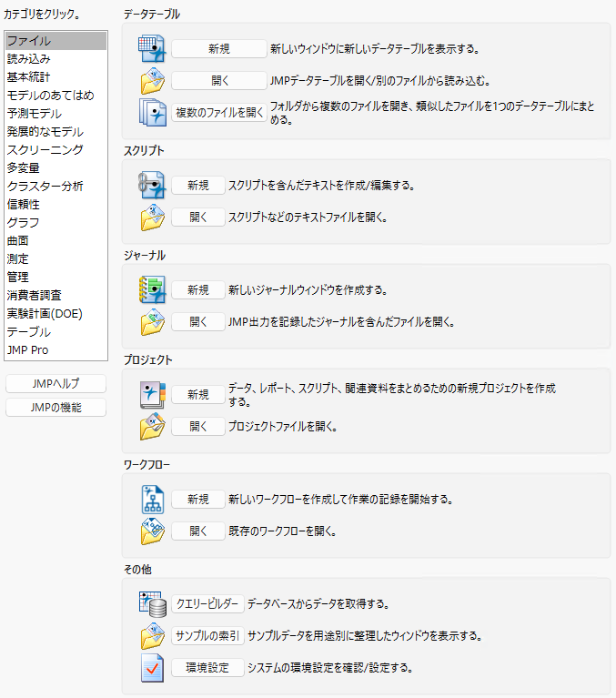Click 開く button under データテーブル

click(219, 81)
